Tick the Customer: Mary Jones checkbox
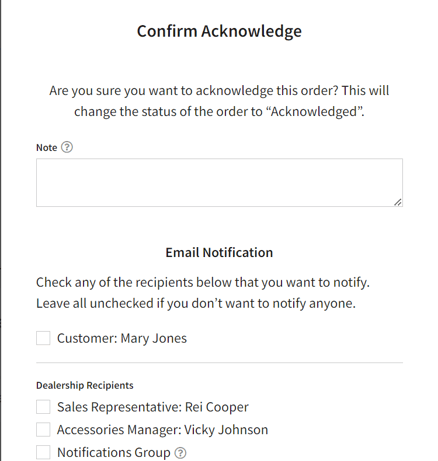The height and width of the screenshot is (461, 438). click(x=43, y=338)
